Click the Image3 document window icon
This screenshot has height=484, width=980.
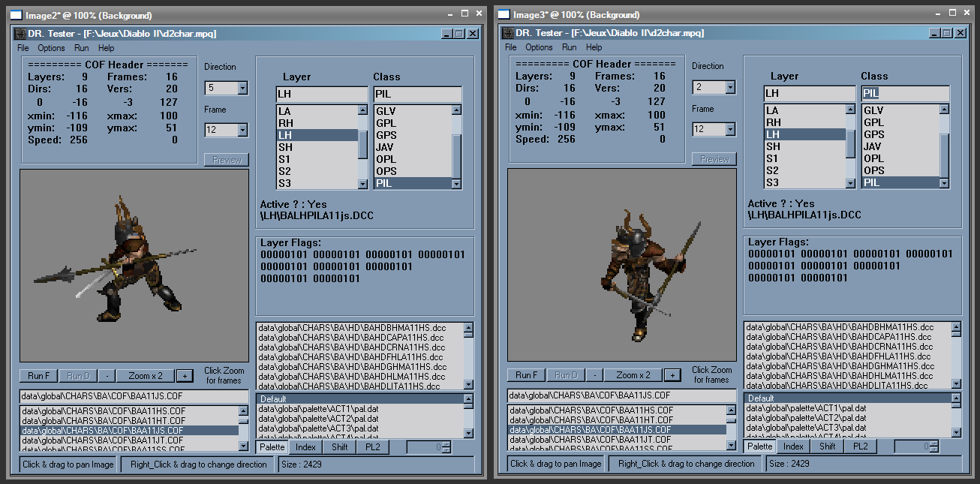[x=504, y=14]
